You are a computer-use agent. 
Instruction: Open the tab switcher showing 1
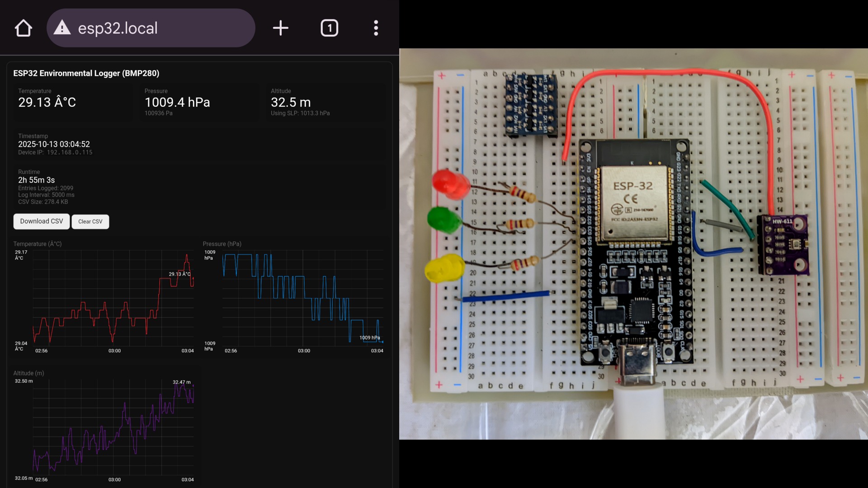329,28
